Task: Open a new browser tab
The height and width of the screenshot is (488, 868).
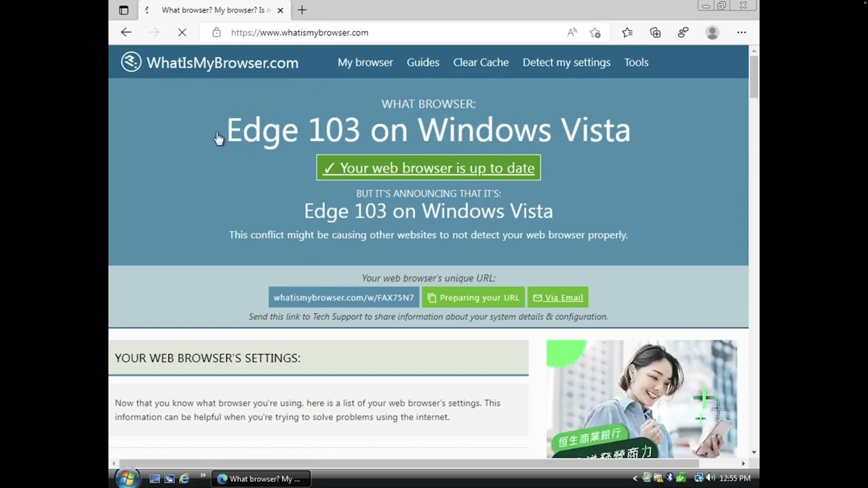Action: (302, 10)
